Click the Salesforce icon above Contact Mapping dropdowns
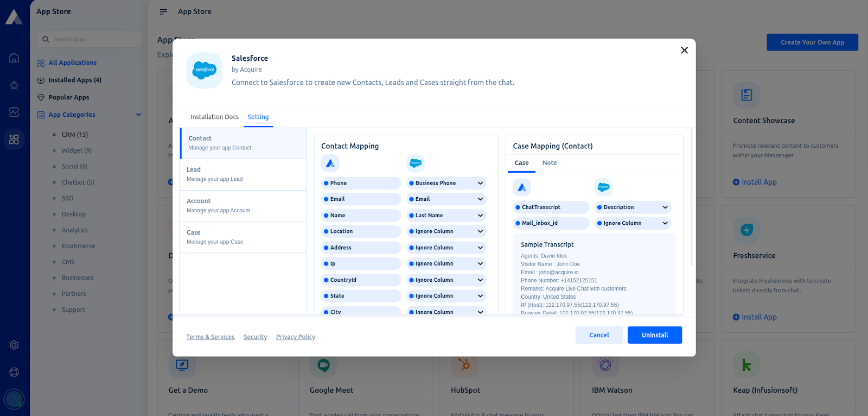 (x=416, y=163)
